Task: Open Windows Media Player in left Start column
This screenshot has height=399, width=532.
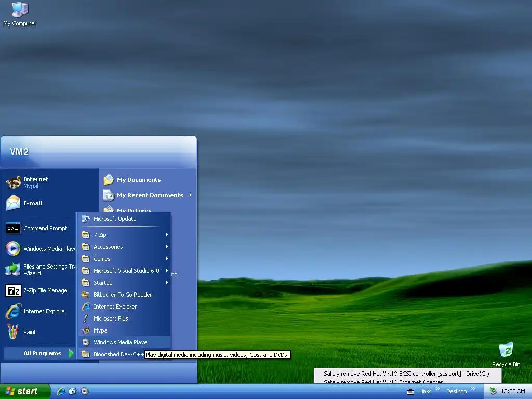Action: tap(41, 249)
